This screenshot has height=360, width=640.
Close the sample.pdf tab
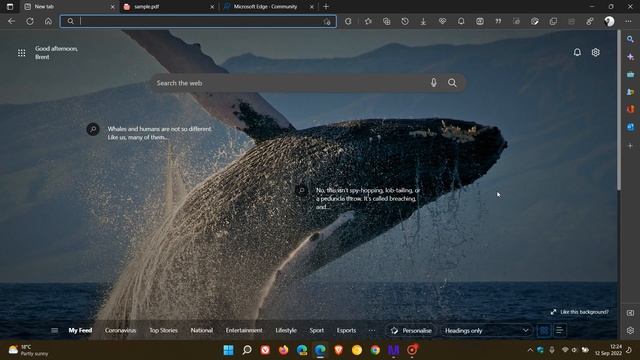(x=212, y=7)
